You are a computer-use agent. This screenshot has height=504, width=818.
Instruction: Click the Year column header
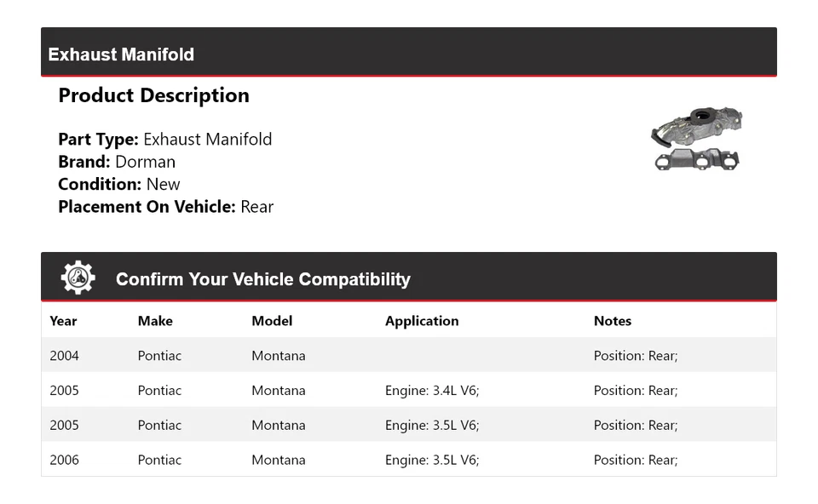63,321
